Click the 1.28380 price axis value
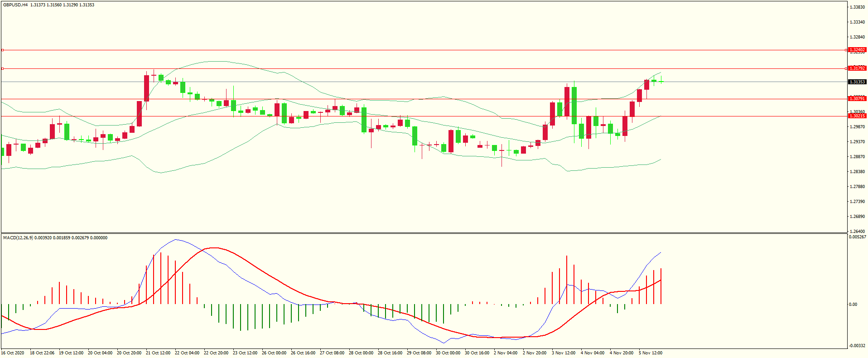Screen dimensions: 868x358 click(x=858, y=172)
